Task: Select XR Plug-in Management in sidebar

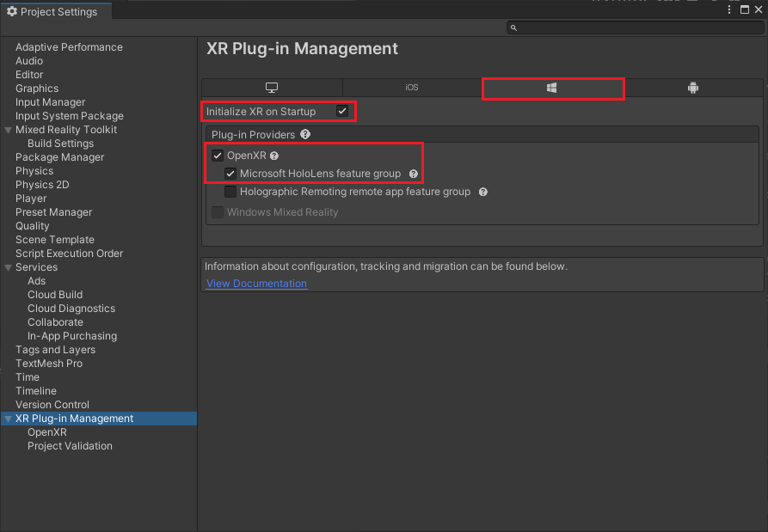Action: tap(75, 419)
